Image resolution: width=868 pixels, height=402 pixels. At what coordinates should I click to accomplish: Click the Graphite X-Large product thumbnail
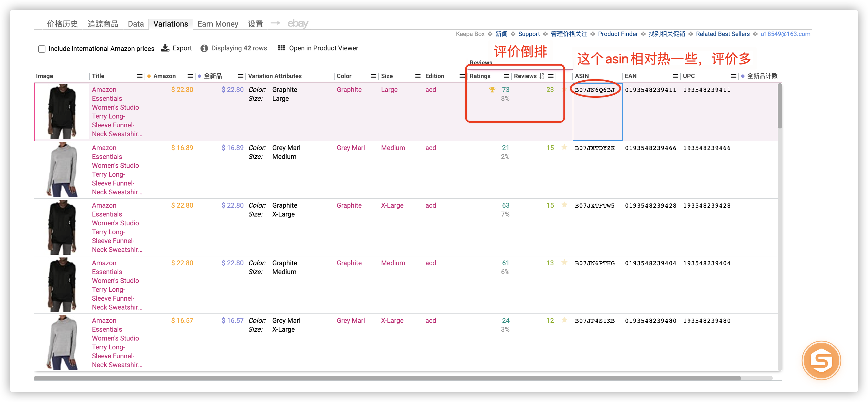click(x=62, y=227)
